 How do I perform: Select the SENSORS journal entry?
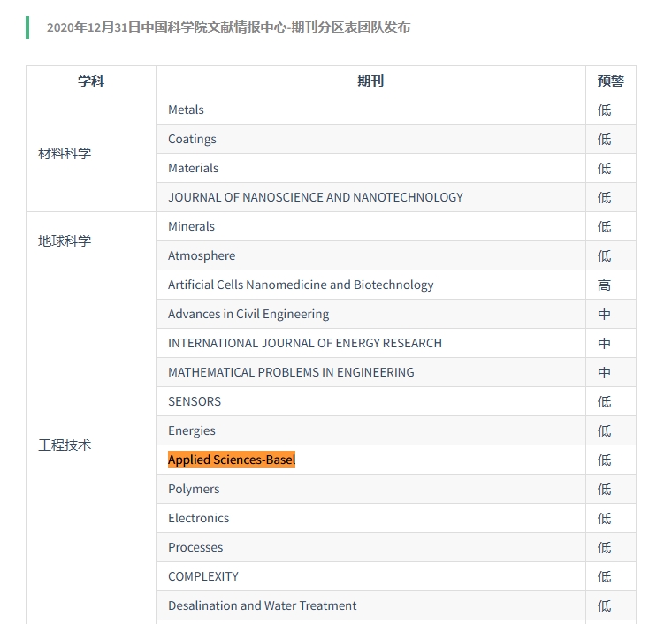point(195,401)
